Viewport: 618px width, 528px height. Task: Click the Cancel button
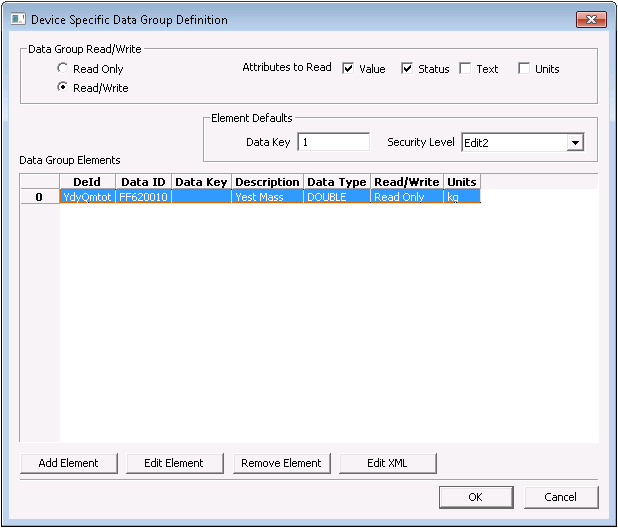point(561,497)
